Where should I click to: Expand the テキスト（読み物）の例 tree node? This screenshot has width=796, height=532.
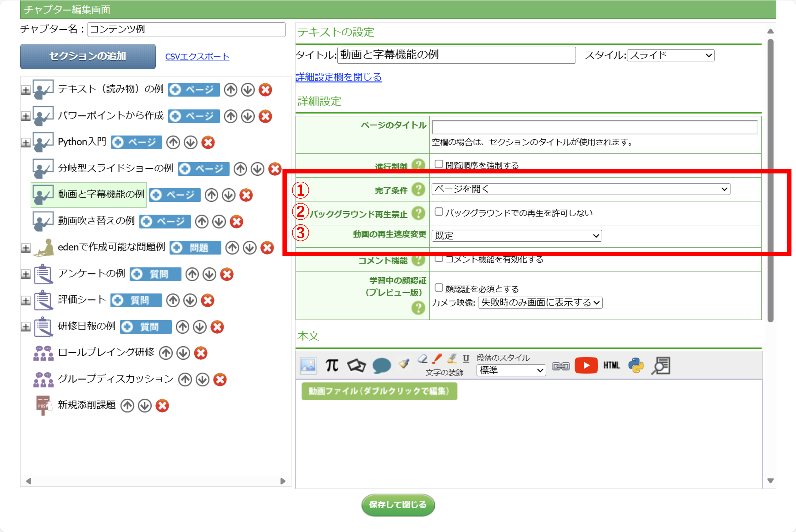(x=26, y=90)
